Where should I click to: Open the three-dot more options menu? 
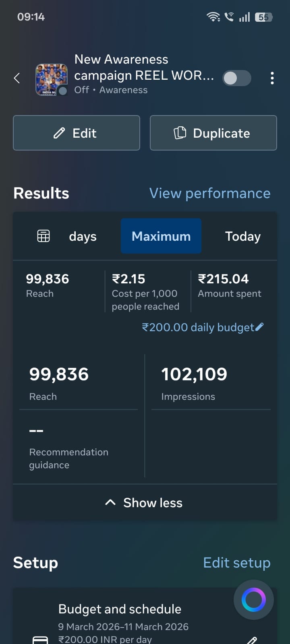[x=272, y=78]
